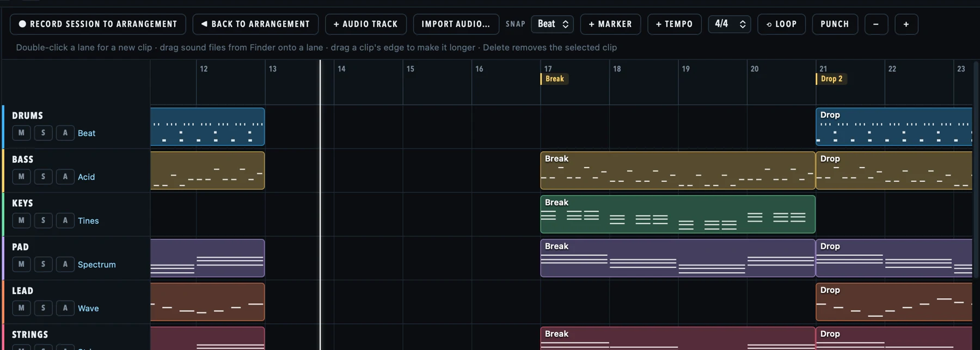
Task: Open the Acid instrument on Bass
Action: click(86, 177)
